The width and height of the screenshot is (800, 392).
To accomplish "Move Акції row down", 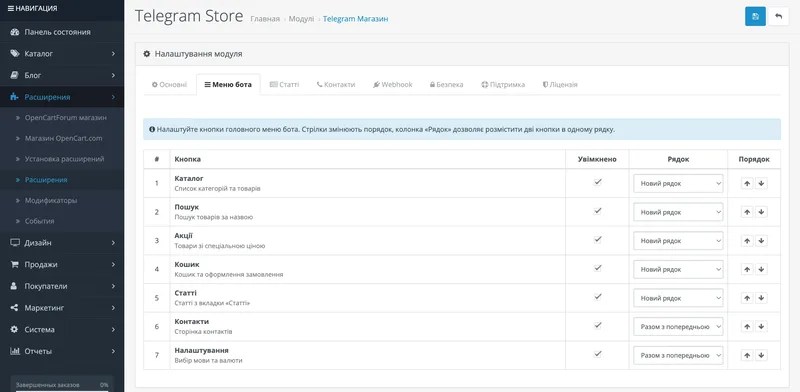I will 761,240.
